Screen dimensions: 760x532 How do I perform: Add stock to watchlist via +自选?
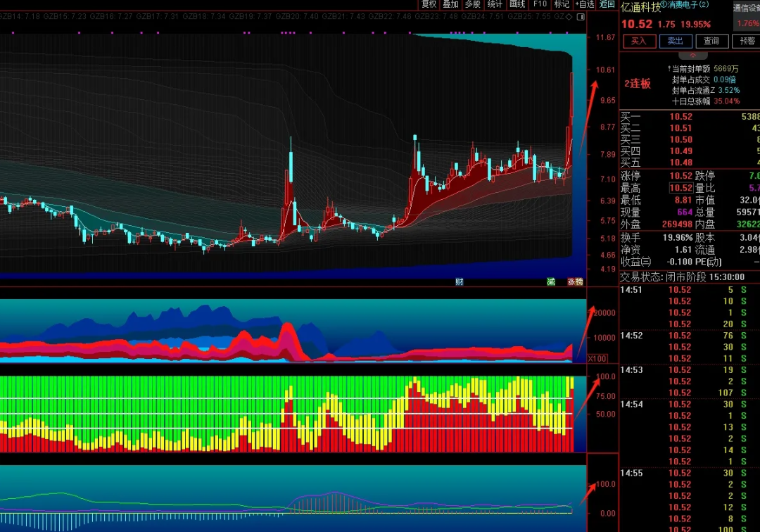(585, 4)
